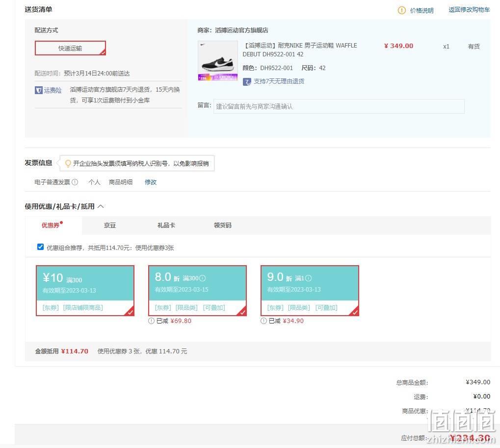The height and width of the screenshot is (448, 500).
Task: Click the 价格说明 warning icon
Action: click(401, 10)
